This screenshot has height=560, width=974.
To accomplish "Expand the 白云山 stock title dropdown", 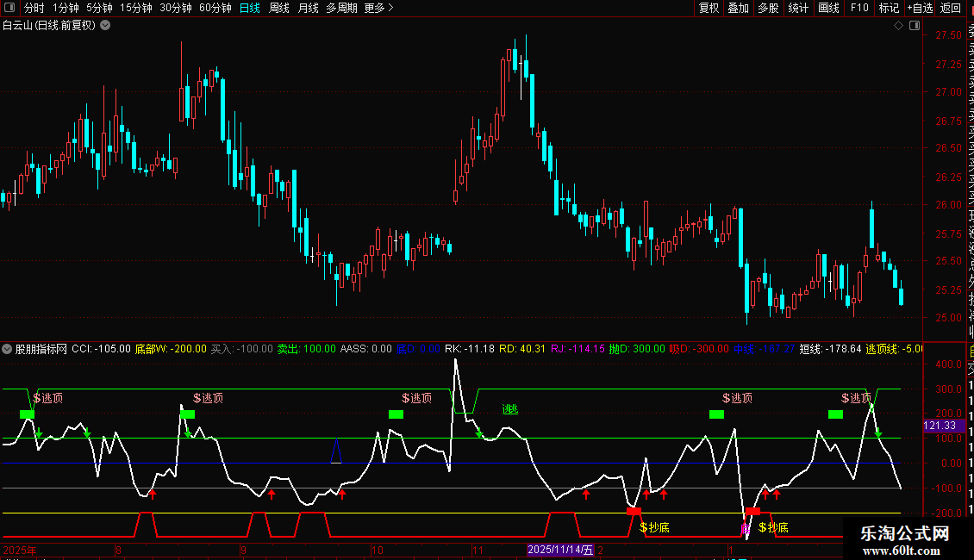I will pyautogui.click(x=105, y=25).
